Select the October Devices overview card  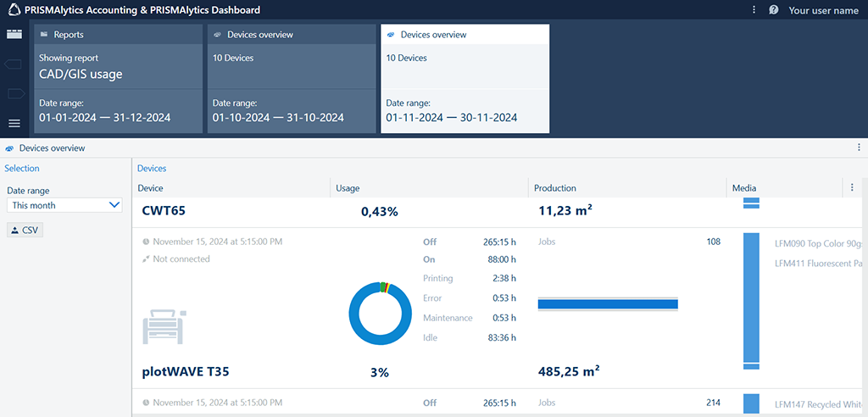coord(292,79)
